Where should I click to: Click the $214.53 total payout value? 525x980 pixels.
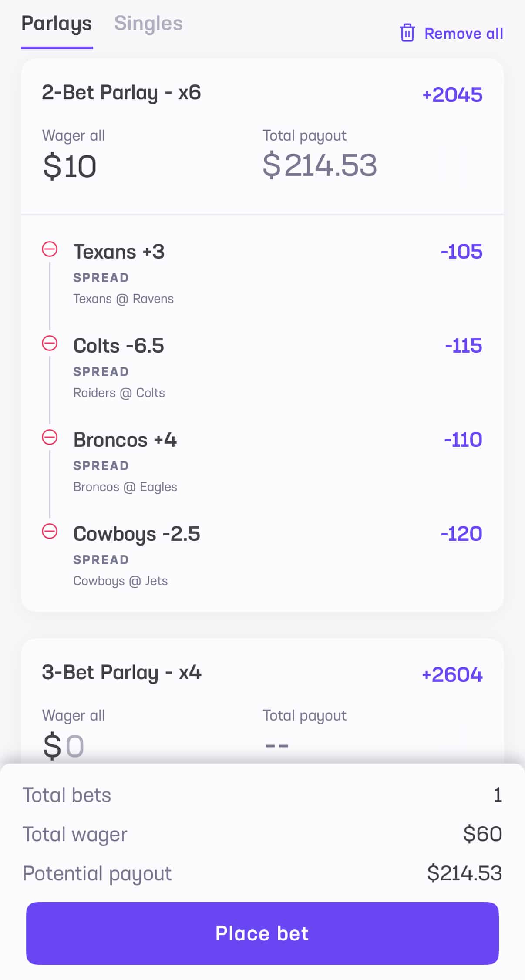(320, 165)
